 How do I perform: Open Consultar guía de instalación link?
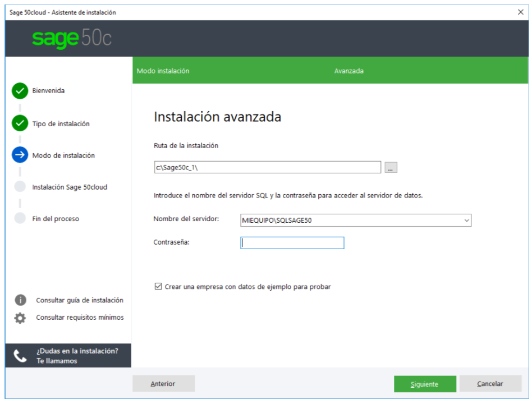point(80,300)
